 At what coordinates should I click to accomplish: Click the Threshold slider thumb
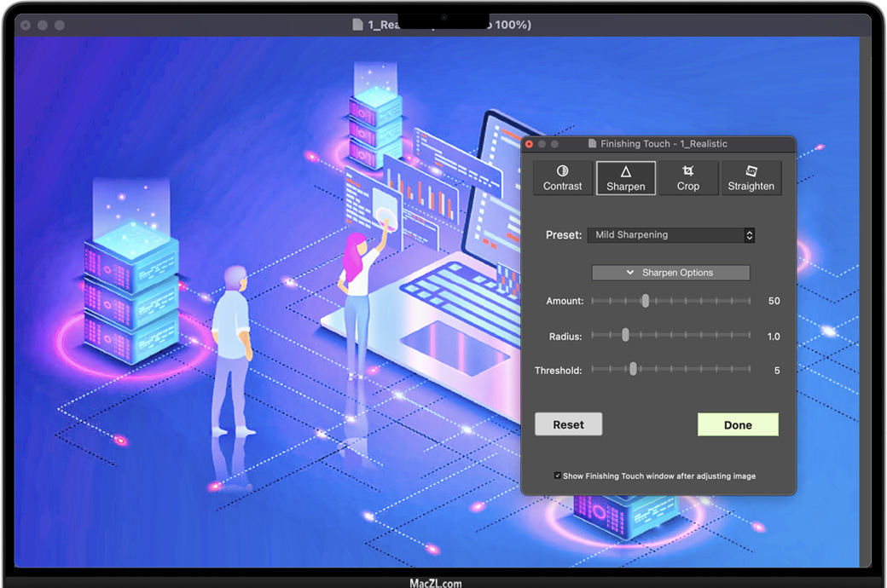[633, 369]
